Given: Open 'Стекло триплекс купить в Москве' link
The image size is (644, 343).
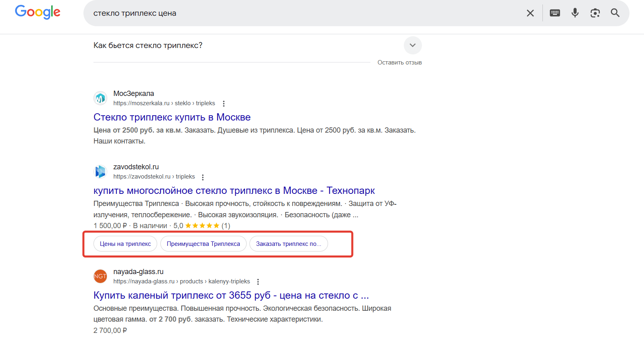Looking at the screenshot, I should pos(172,117).
